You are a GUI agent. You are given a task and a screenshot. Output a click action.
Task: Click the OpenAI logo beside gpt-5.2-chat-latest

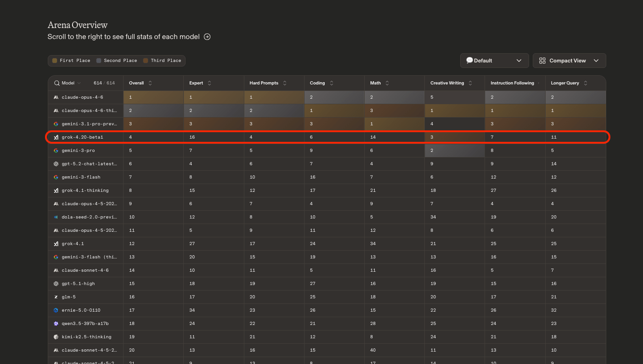coord(56,164)
